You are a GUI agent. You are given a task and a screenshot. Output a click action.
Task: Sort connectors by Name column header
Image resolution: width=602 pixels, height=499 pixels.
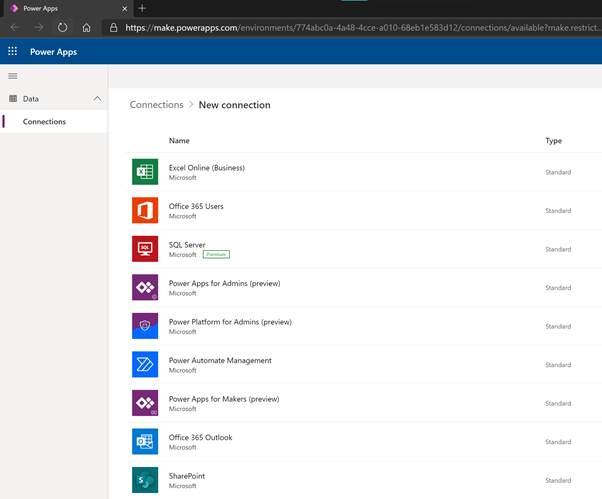[179, 141]
